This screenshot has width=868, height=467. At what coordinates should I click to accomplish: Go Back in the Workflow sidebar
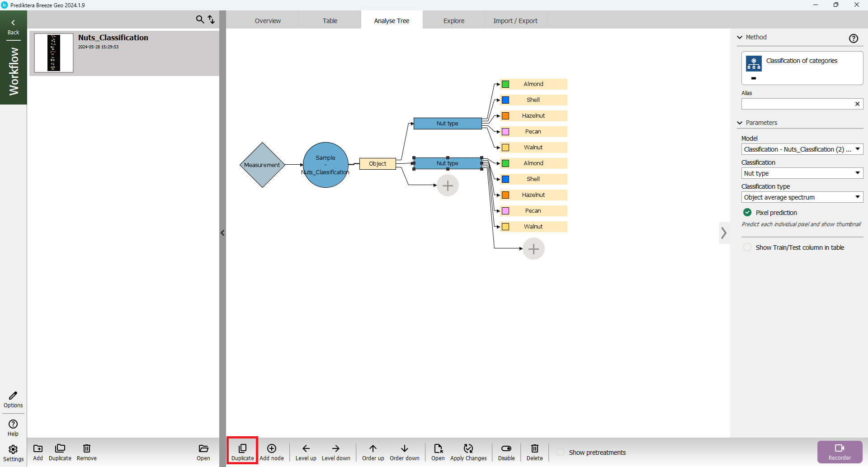tap(13, 27)
